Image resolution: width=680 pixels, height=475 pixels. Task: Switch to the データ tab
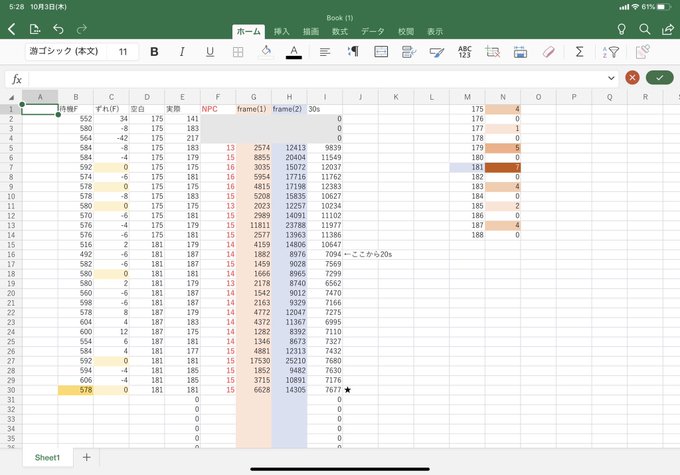[x=373, y=31]
